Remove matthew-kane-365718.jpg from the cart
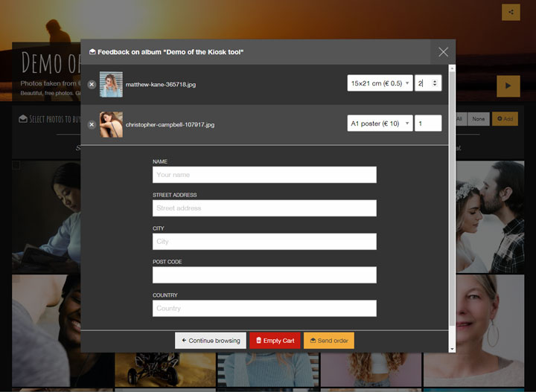This screenshot has width=536, height=392. (x=92, y=84)
